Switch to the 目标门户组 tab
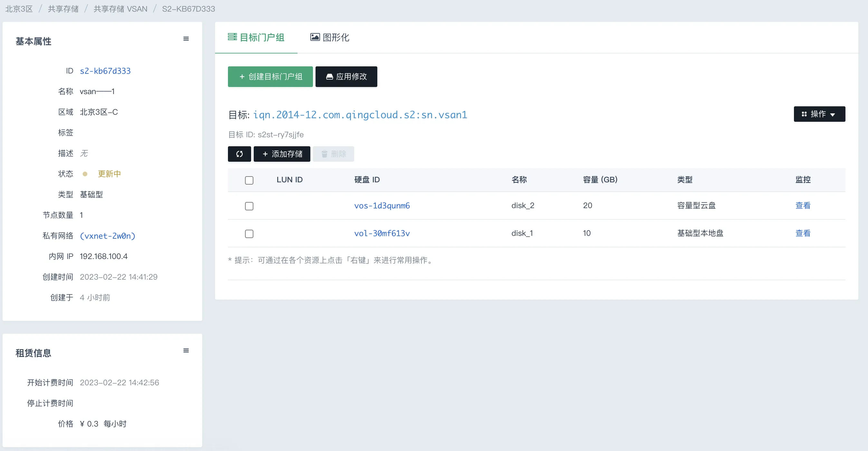868x451 pixels. [x=256, y=37]
